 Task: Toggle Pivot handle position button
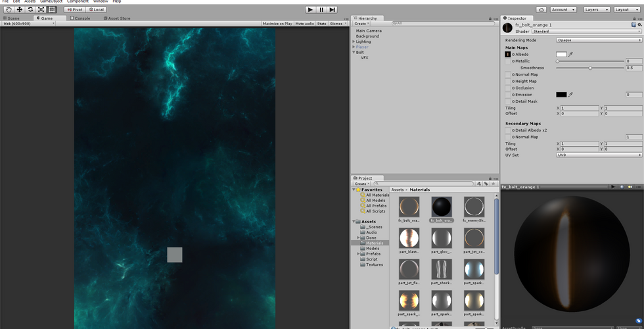[x=74, y=10]
